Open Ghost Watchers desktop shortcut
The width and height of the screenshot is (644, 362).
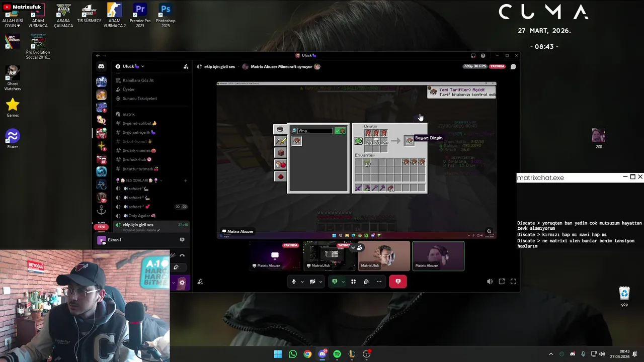(x=13, y=78)
